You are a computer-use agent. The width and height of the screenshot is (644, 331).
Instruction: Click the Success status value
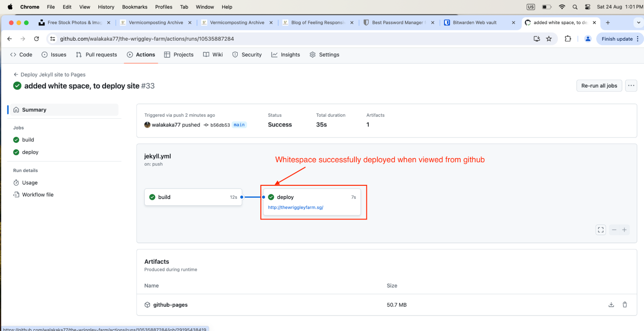[280, 125]
